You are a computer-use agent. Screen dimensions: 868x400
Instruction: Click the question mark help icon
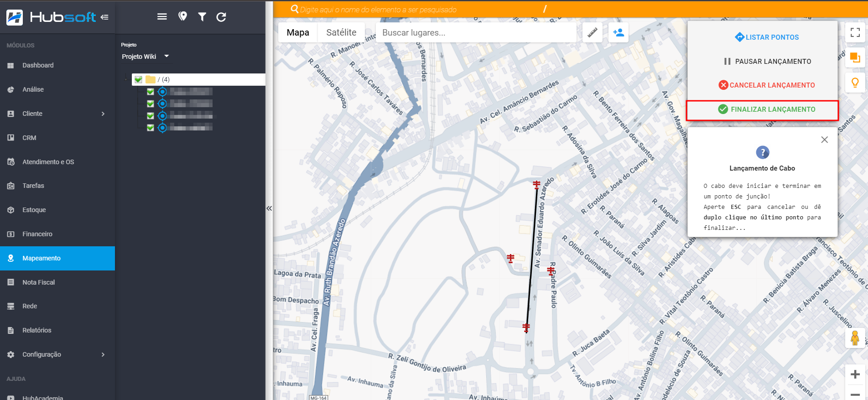click(762, 152)
